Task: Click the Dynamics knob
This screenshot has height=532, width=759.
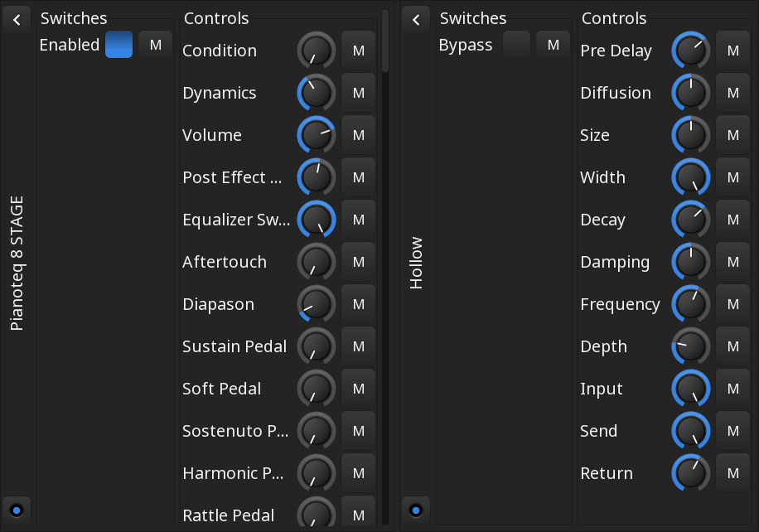Action: 316,93
